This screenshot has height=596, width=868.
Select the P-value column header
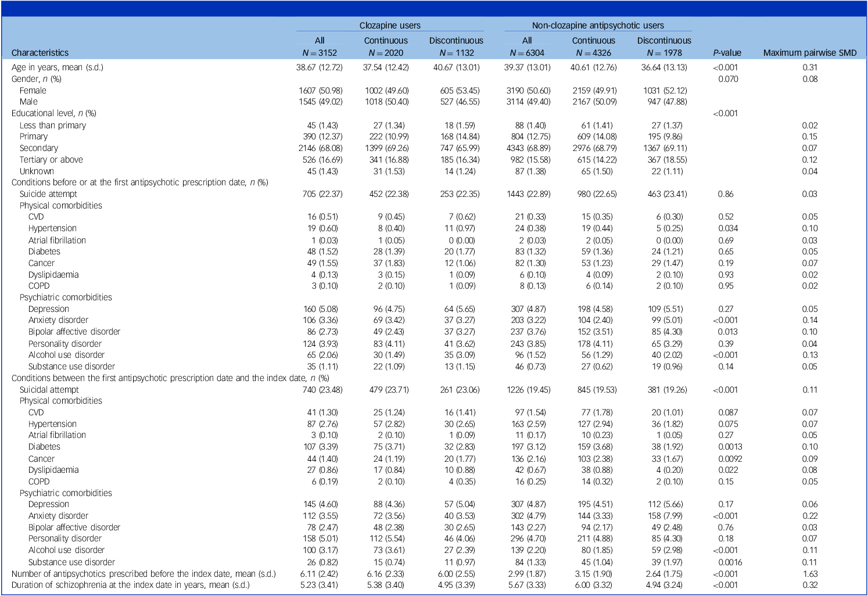click(727, 53)
